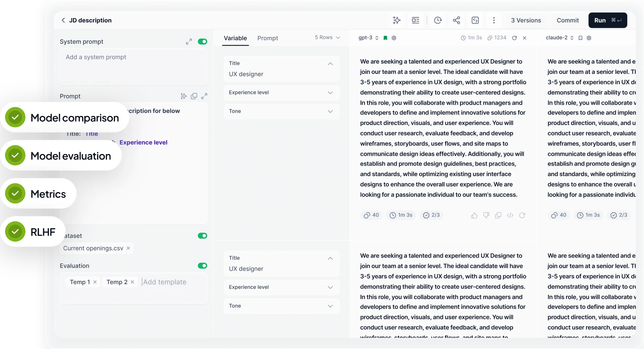Image resolution: width=644 pixels, height=349 pixels.
Task: Click the 1234 token count in gpt-3 header
Action: tap(497, 38)
